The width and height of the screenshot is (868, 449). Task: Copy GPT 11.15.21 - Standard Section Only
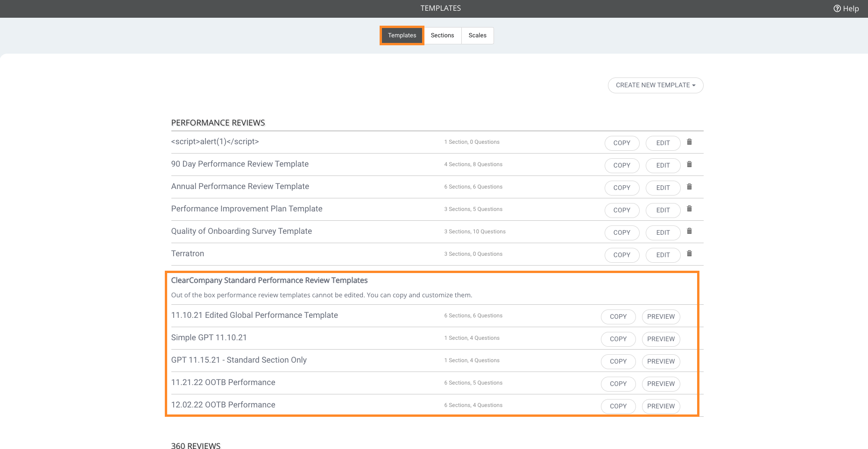coord(618,362)
